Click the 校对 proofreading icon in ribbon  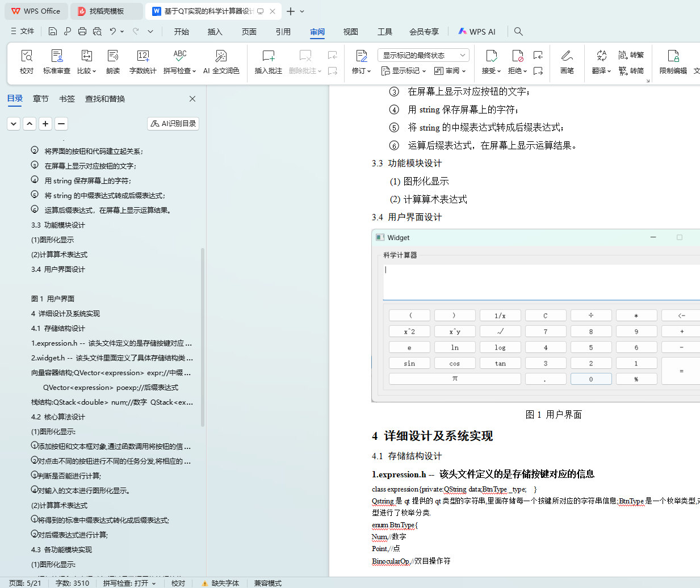coord(27,61)
